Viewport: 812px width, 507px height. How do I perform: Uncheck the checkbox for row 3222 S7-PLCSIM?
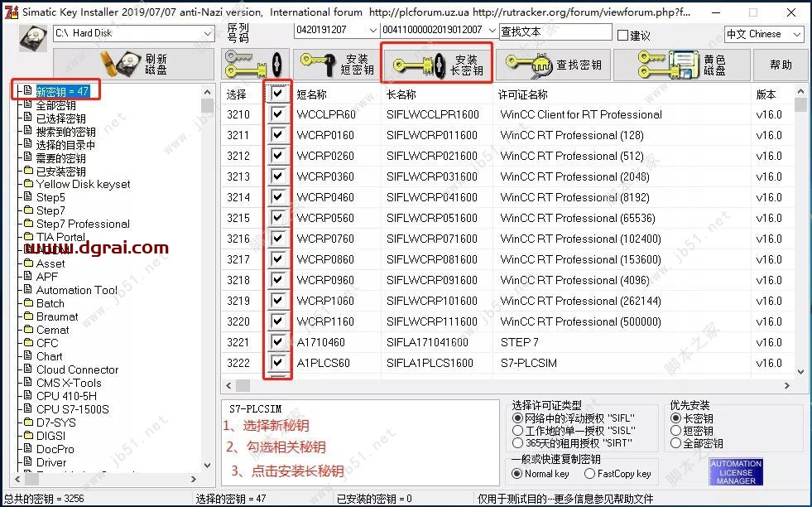277,363
